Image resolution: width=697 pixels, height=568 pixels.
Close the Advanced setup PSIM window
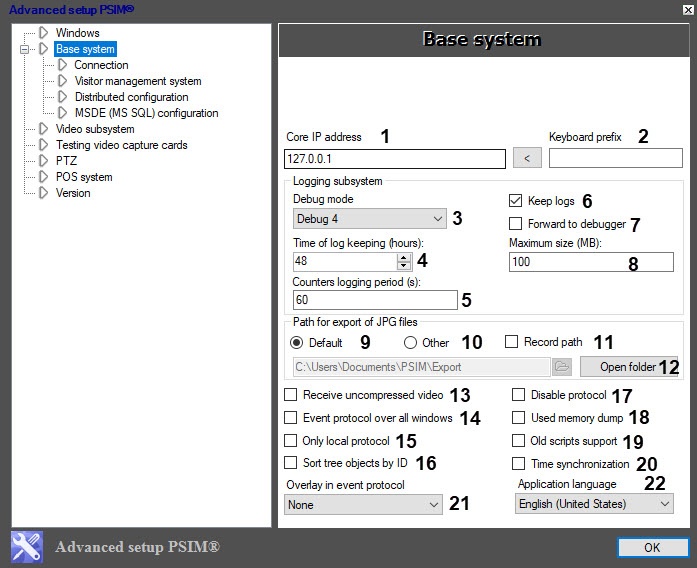pyautogui.click(x=688, y=9)
